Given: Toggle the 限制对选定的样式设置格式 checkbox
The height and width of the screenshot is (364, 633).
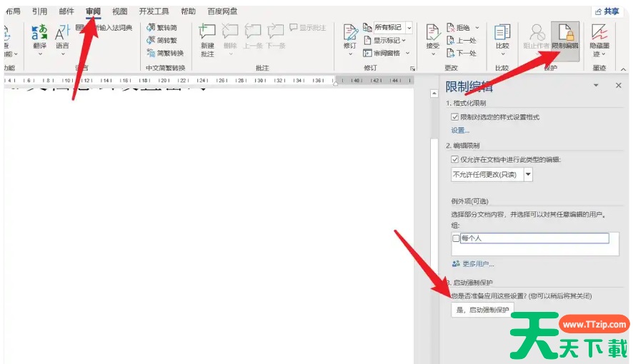Looking at the screenshot, I should pos(455,116).
